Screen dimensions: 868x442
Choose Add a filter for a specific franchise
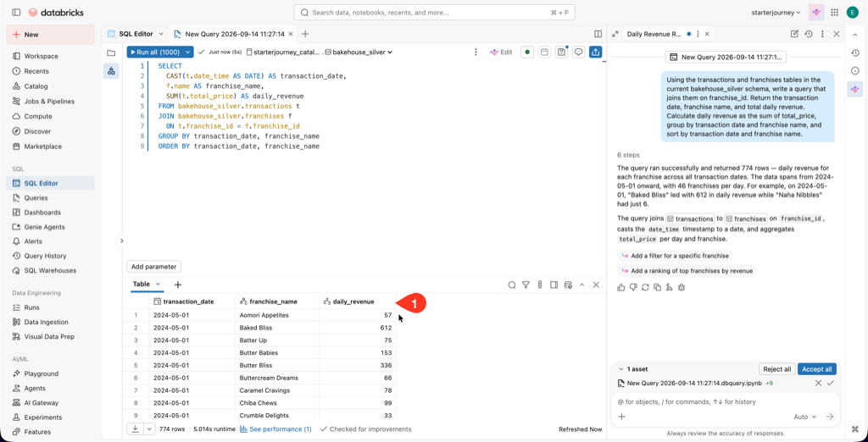(674, 256)
